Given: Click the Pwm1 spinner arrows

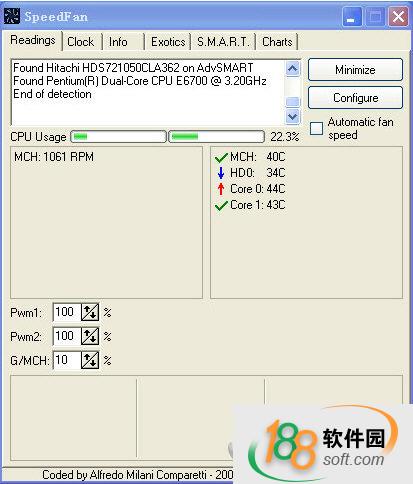Looking at the screenshot, I should pos(90,312).
